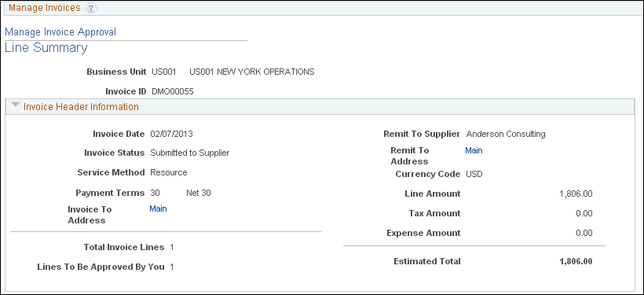Click the Invoice Header Information title text
Viewport: 644px width, 295px height.
pyautogui.click(x=82, y=106)
